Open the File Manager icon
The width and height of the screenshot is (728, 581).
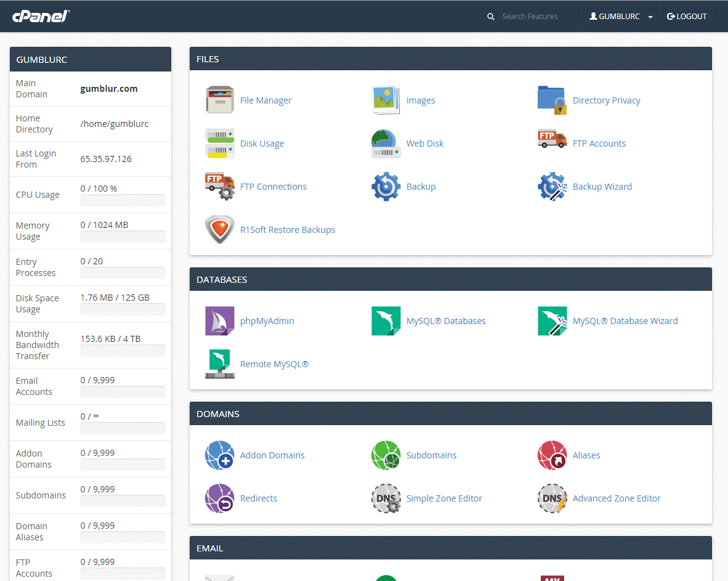click(220, 100)
